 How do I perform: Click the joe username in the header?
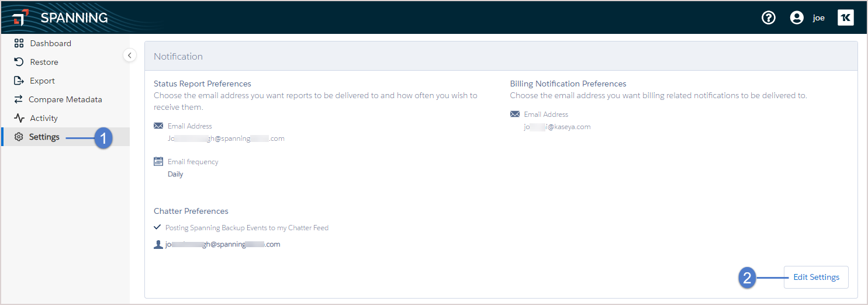click(818, 18)
